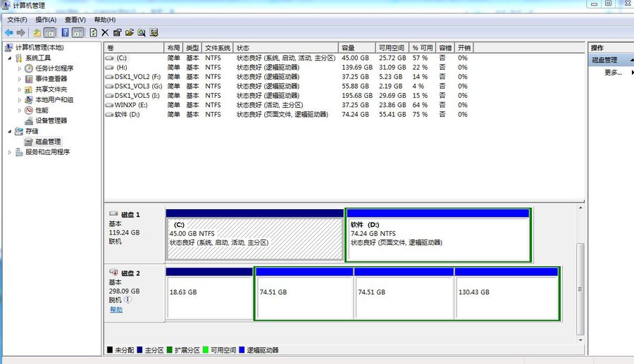Sort by the 可用空间 column header
Viewport: 634px width, 364px height.
pos(392,48)
